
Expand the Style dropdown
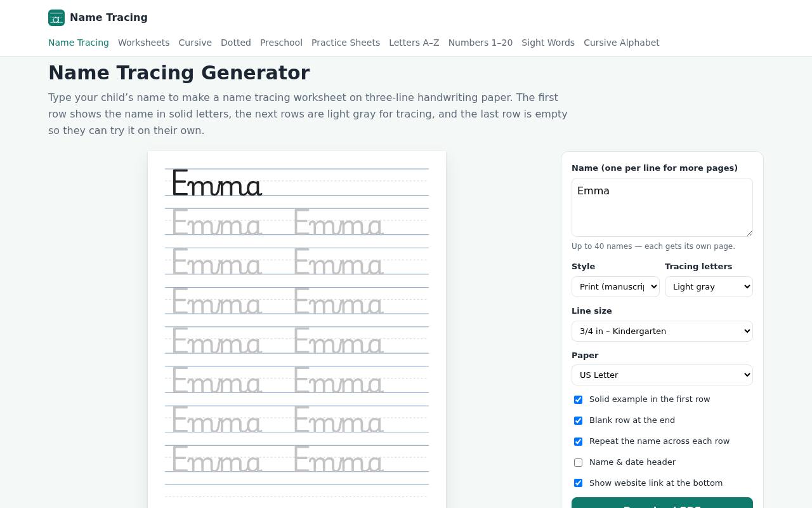(x=615, y=286)
